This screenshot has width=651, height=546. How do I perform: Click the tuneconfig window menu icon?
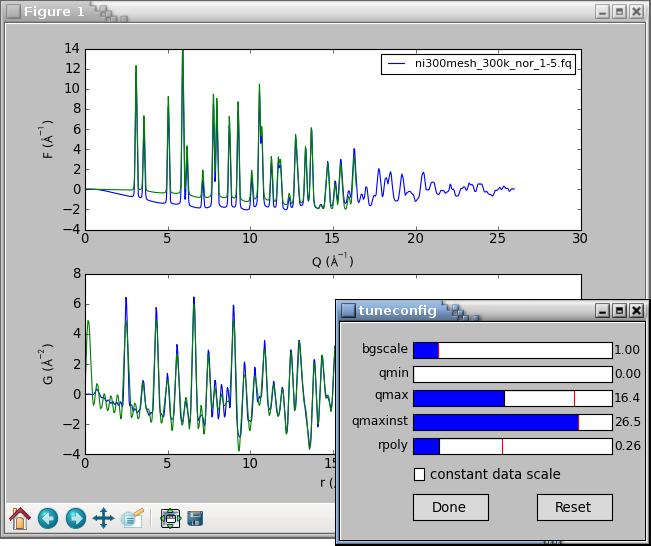tap(348, 311)
